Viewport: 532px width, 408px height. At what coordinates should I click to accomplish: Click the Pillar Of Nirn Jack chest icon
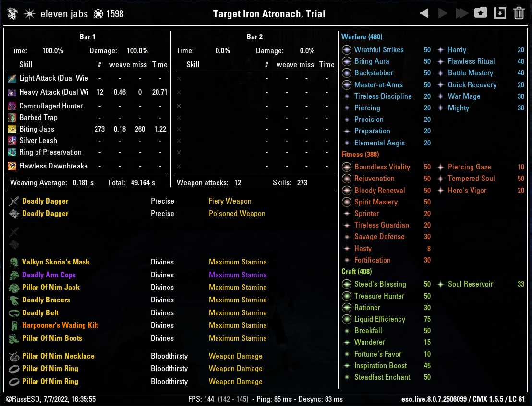click(x=14, y=288)
